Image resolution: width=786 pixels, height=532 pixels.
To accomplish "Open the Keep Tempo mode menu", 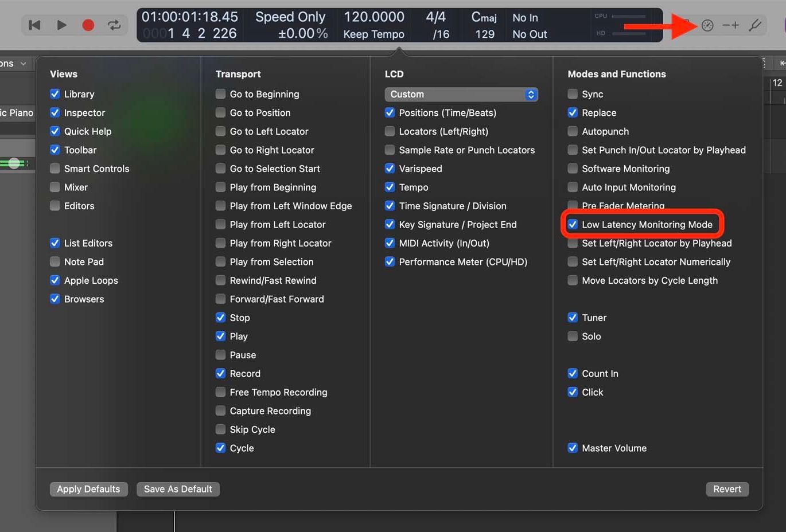I will (373, 34).
